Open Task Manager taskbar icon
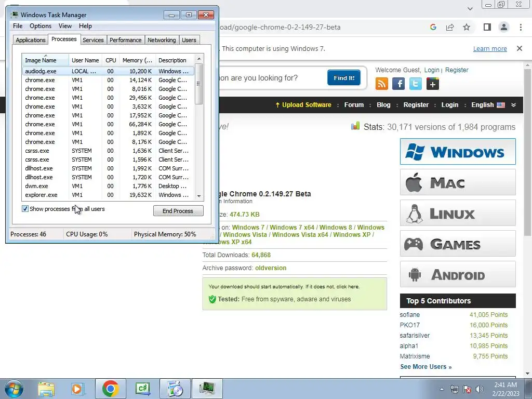 207,389
